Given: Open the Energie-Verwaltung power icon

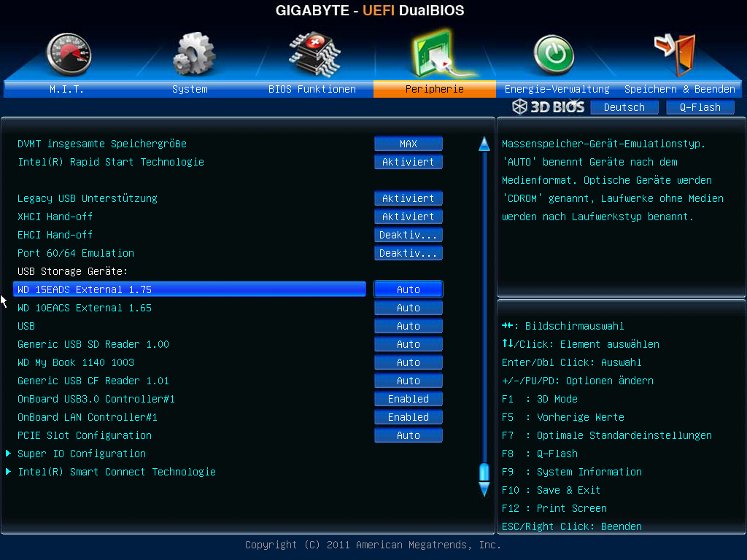Looking at the screenshot, I should tap(554, 55).
